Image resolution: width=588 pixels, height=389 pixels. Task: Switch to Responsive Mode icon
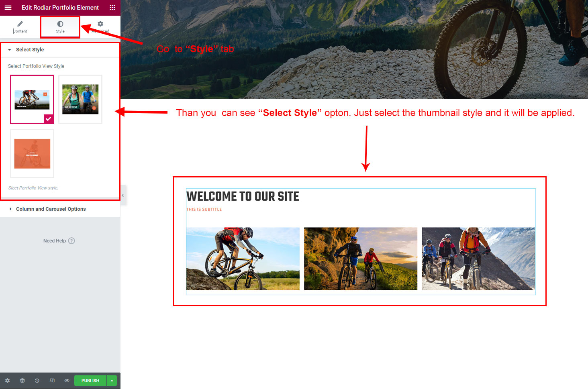click(52, 381)
